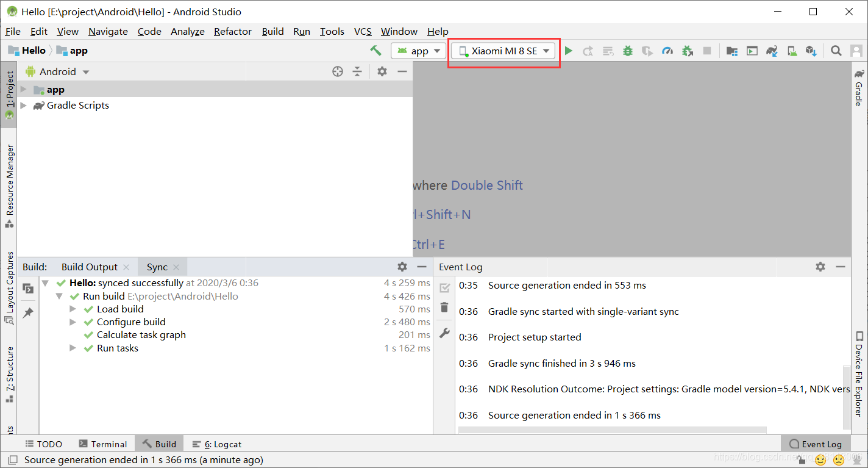
Task: Run the app with the green play icon
Action: pos(569,51)
